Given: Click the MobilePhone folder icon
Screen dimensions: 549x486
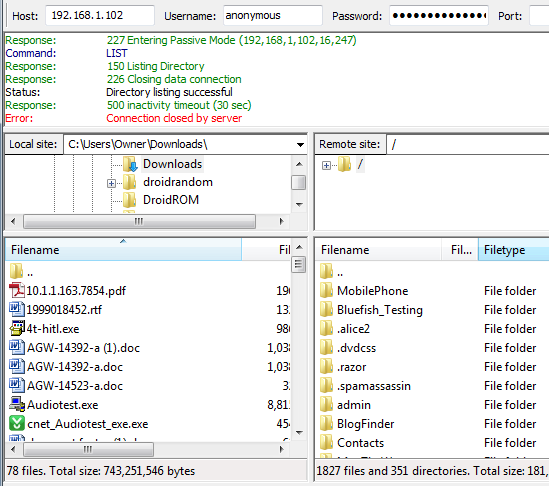Looking at the screenshot, I should 327,290.
